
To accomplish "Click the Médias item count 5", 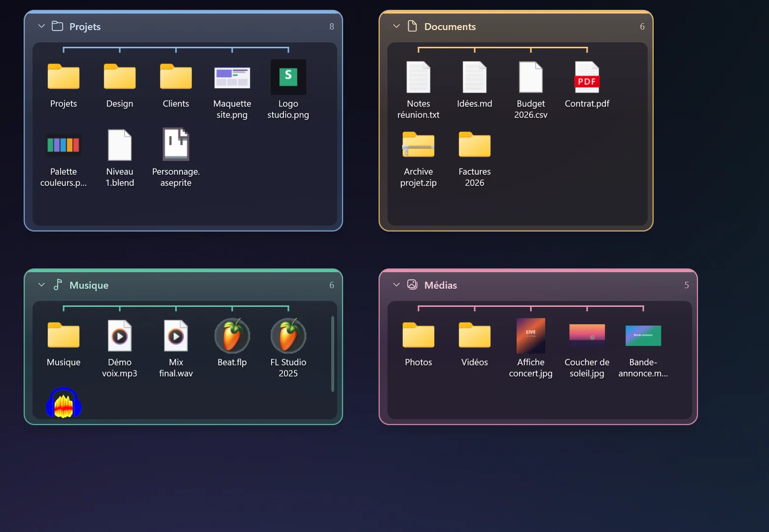I will coord(687,285).
